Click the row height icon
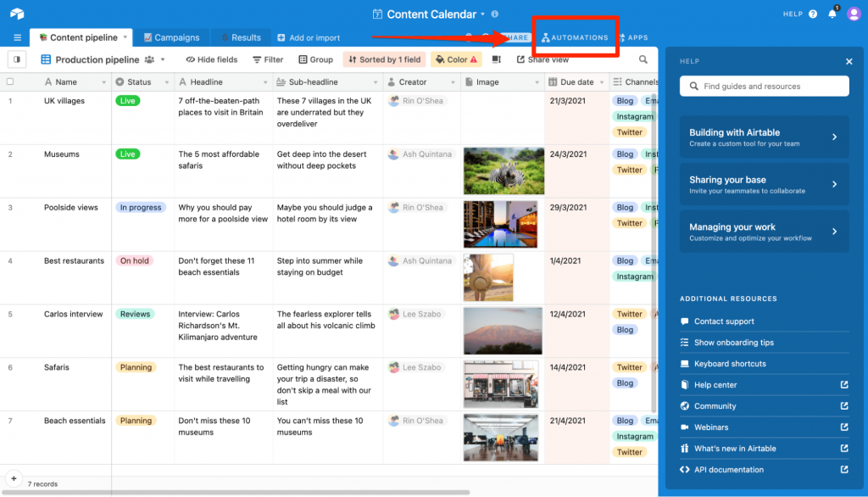The width and height of the screenshot is (868, 497). point(497,59)
